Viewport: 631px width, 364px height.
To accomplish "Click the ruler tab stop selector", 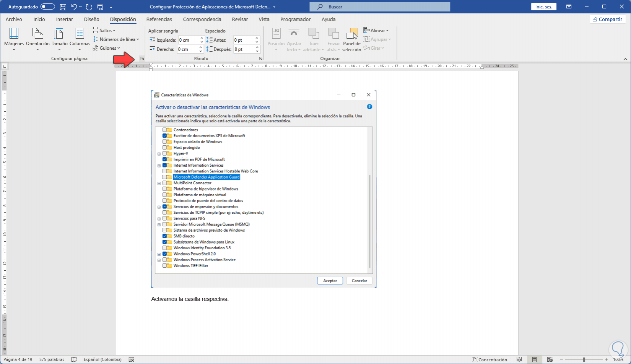I will (x=5, y=66).
